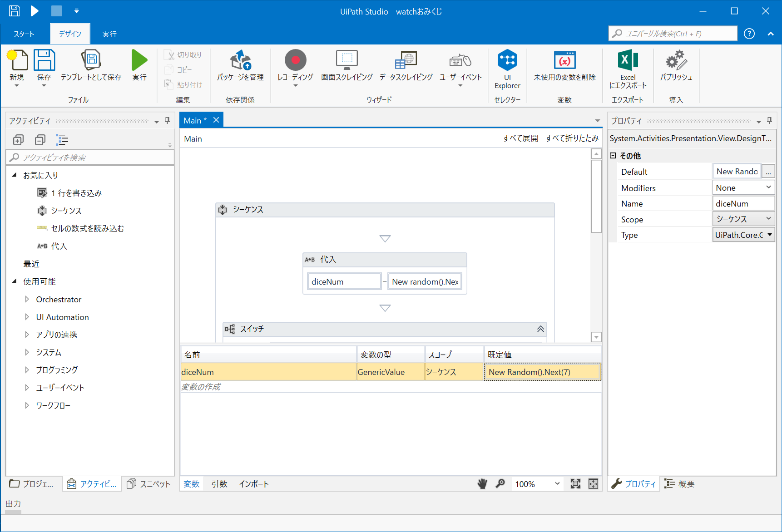Viewport: 782px width, 532px height.
Task: Click the Main breadcrumb in designer
Action: coord(193,139)
